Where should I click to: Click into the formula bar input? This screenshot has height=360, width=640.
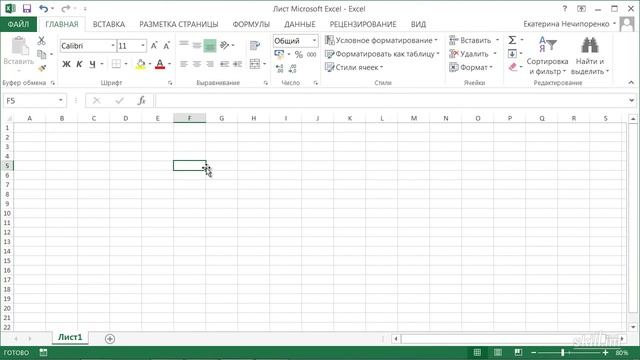point(391,100)
